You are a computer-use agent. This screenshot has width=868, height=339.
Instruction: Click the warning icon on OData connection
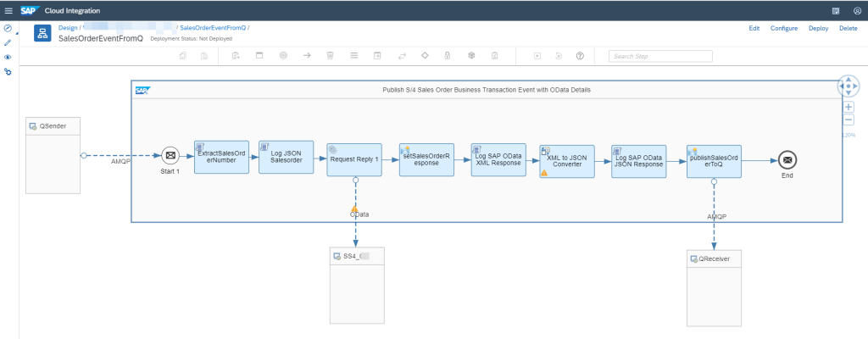(x=355, y=210)
